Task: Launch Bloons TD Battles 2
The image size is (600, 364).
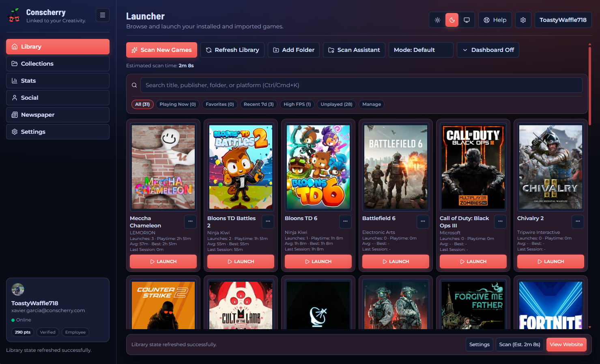Action: (x=241, y=261)
